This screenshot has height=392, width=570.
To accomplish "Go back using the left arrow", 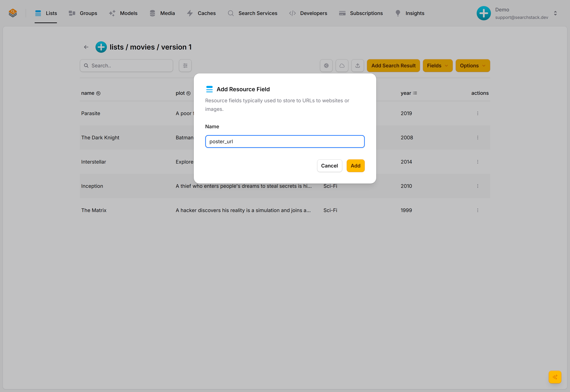I will pyautogui.click(x=86, y=47).
